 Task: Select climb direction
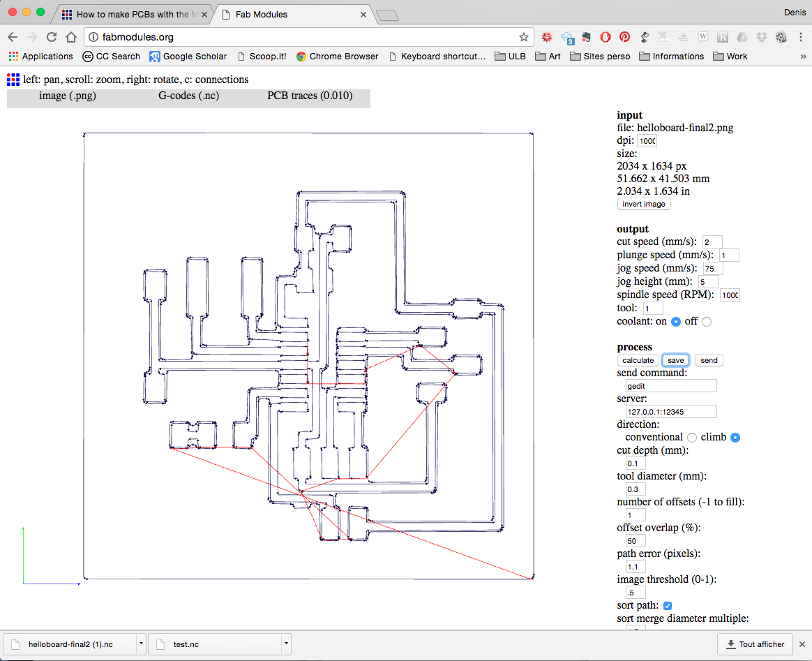point(735,438)
